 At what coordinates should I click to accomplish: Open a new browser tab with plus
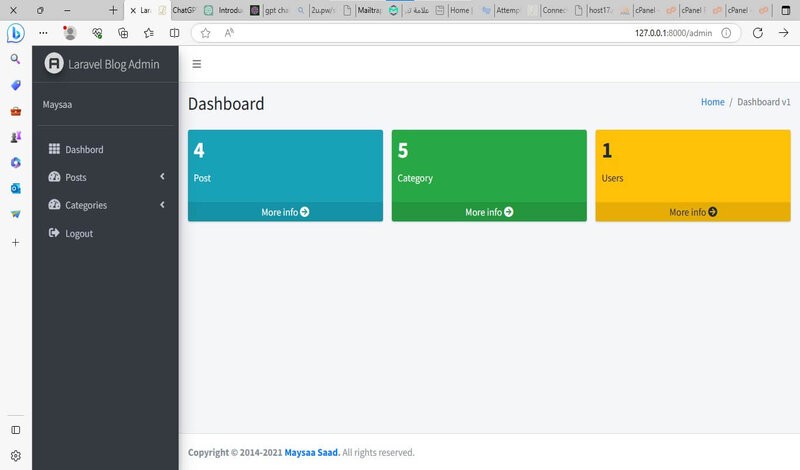coord(113,10)
